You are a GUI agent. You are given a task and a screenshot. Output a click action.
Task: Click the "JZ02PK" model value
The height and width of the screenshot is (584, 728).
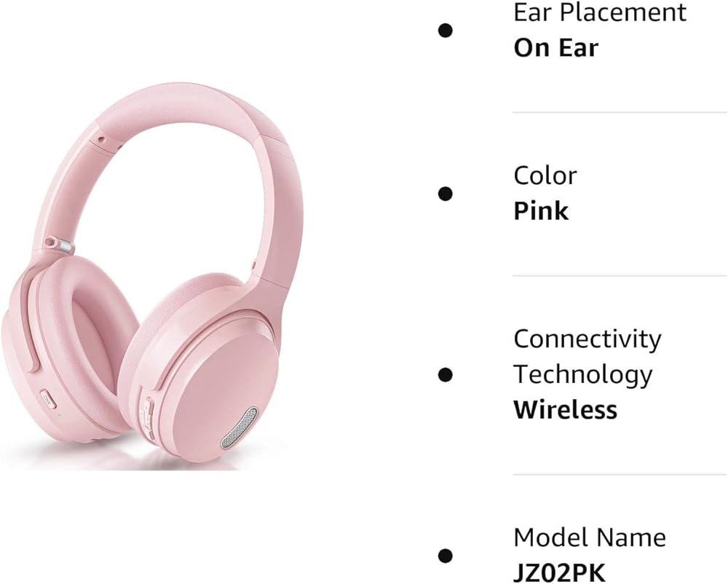click(x=559, y=573)
